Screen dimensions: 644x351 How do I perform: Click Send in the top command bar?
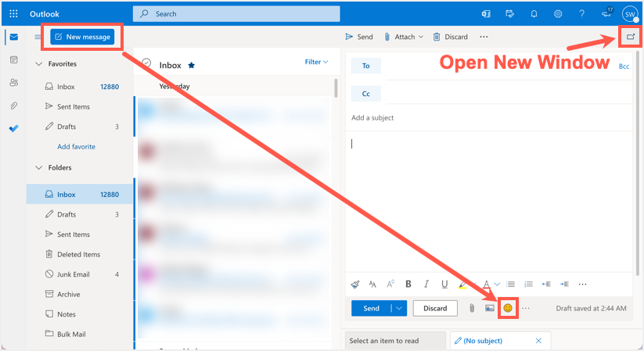click(359, 37)
